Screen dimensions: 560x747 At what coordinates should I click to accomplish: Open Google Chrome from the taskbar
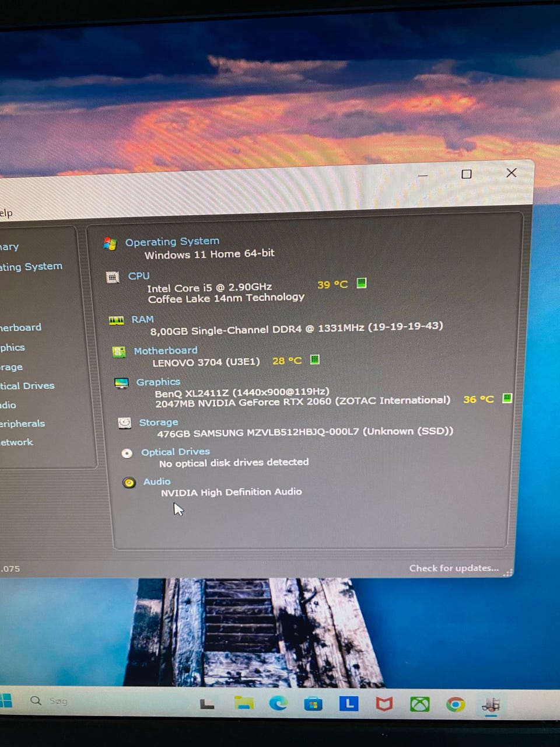point(455,704)
